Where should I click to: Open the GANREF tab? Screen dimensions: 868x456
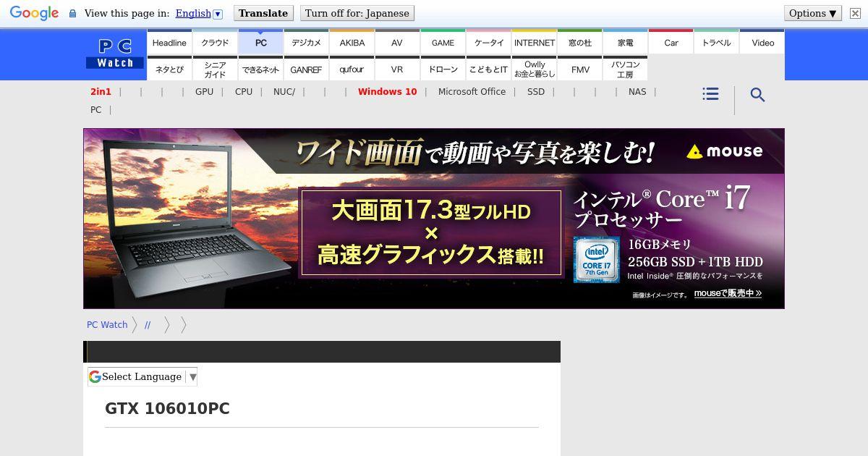coord(306,69)
